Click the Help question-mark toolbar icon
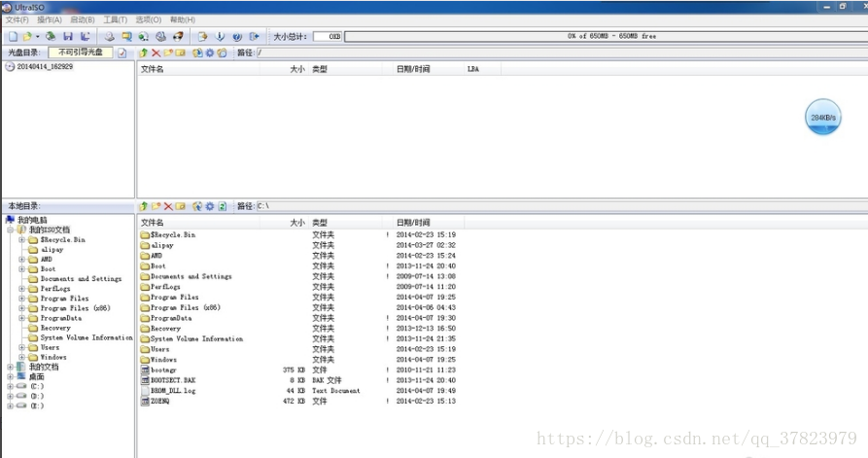 click(x=237, y=37)
